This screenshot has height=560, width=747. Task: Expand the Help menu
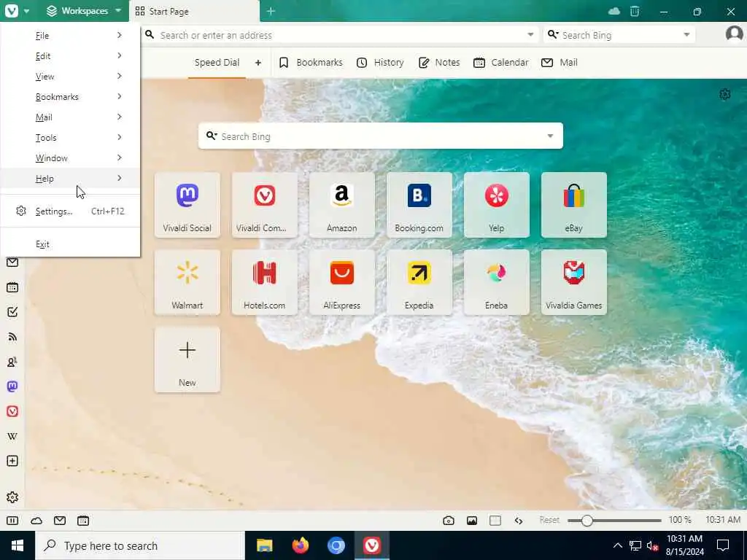pos(70,179)
